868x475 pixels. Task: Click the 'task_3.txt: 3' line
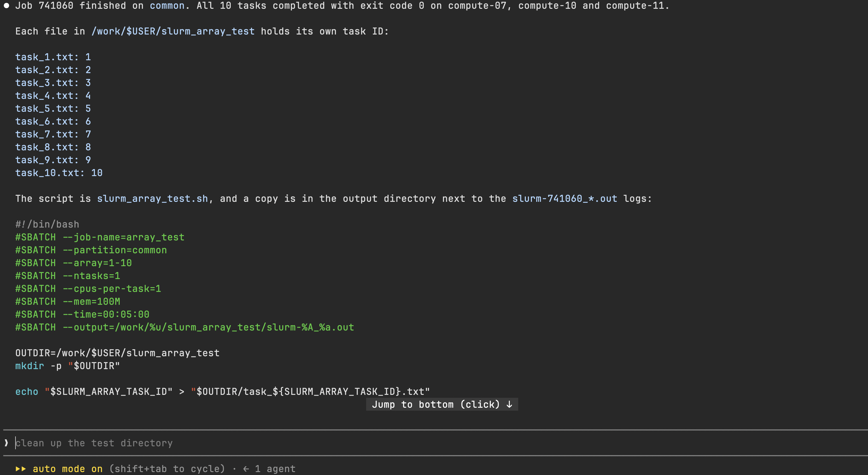click(53, 82)
